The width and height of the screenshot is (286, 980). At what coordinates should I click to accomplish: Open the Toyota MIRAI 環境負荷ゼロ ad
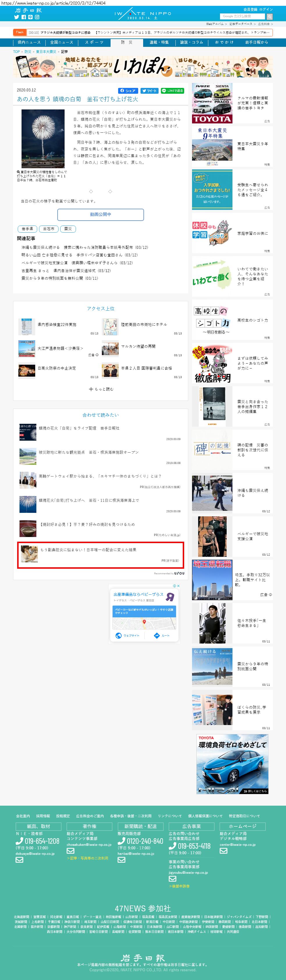[x=232, y=763]
